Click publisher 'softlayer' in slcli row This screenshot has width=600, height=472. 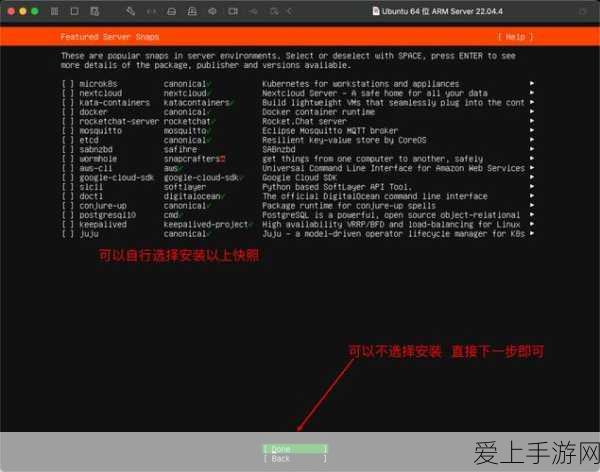point(184,187)
